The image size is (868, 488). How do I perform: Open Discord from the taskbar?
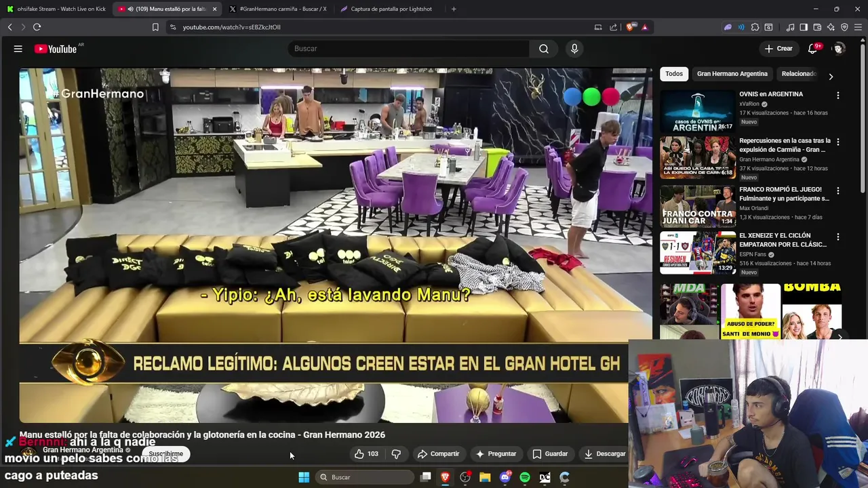[x=505, y=477]
